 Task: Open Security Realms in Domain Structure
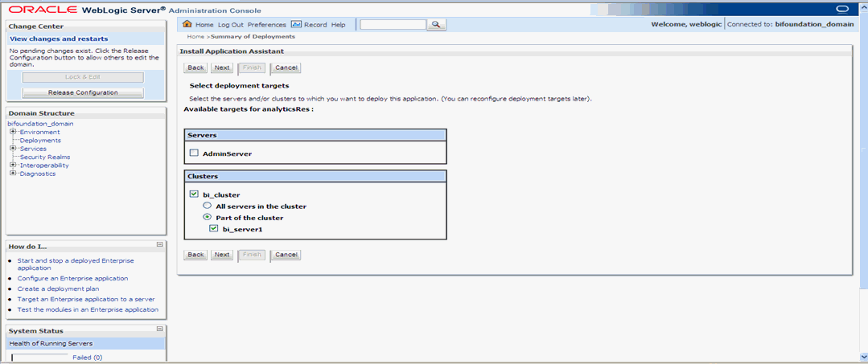coord(45,157)
